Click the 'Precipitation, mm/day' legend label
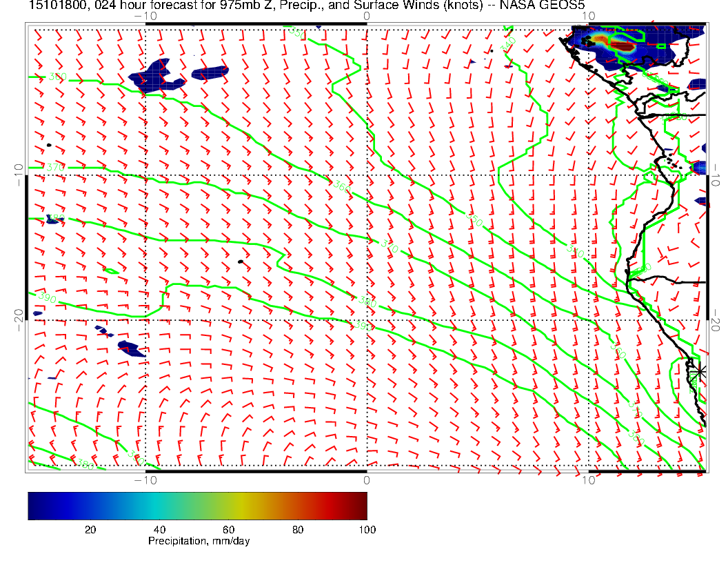The height and width of the screenshot is (563, 728). (199, 541)
